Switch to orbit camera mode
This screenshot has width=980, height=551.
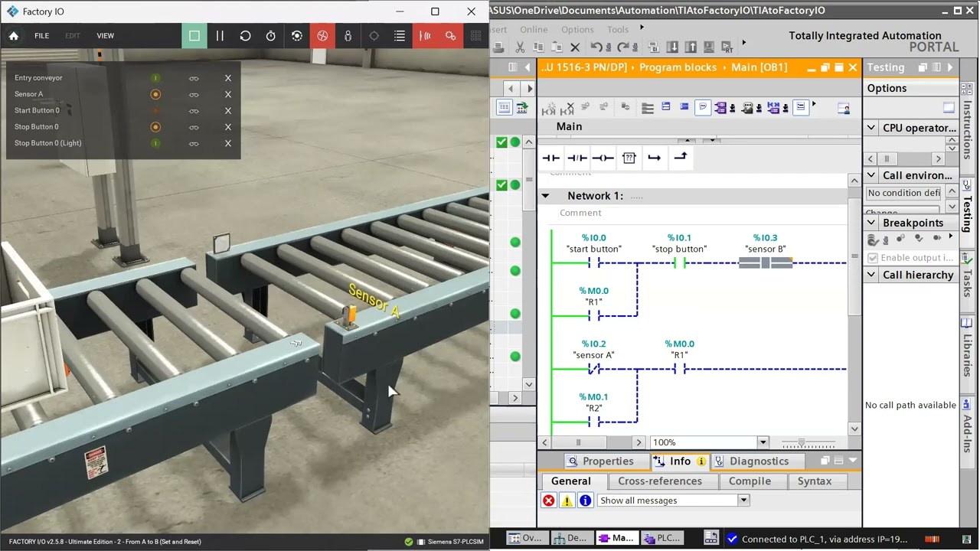coord(297,36)
